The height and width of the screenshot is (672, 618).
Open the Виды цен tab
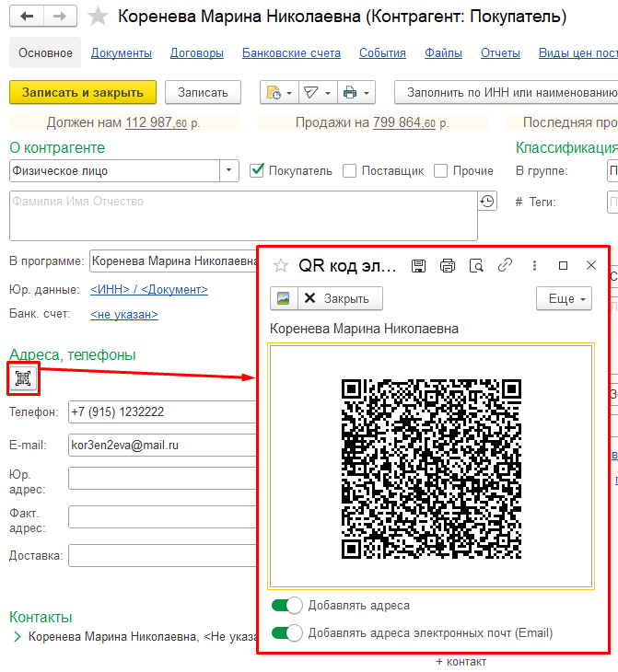click(578, 53)
